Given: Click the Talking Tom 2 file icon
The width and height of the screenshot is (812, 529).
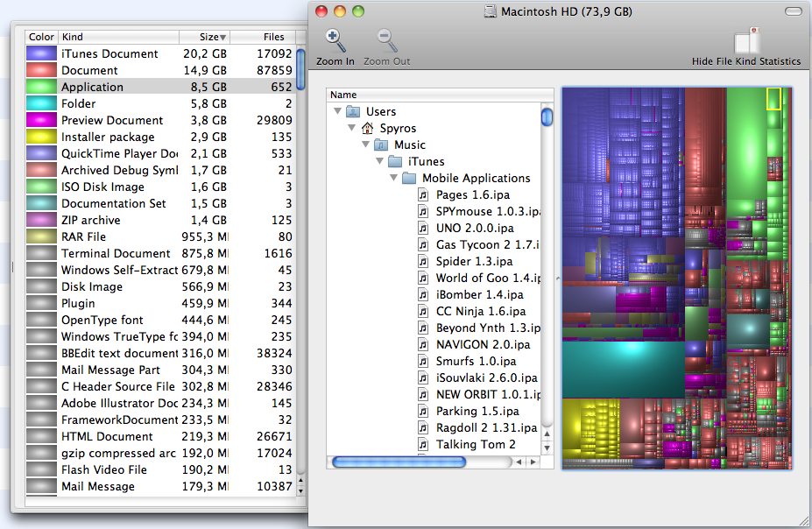Looking at the screenshot, I should point(423,444).
